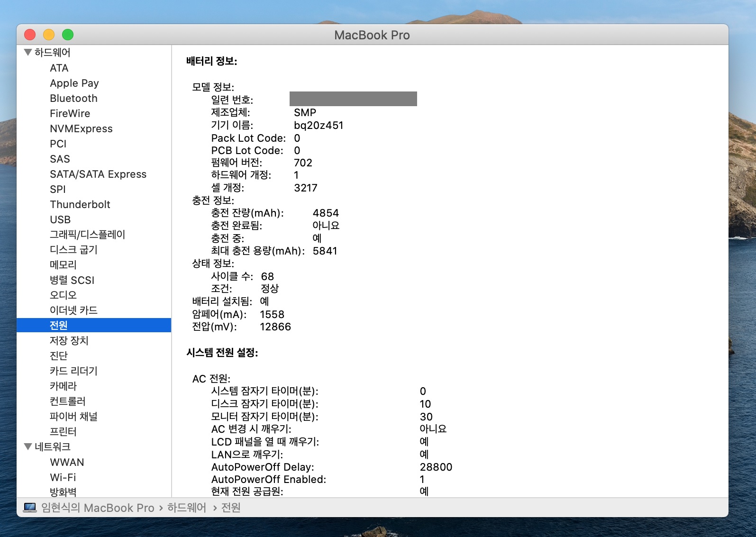Click the amperage value 1558
This screenshot has height=537, width=756.
point(272,314)
